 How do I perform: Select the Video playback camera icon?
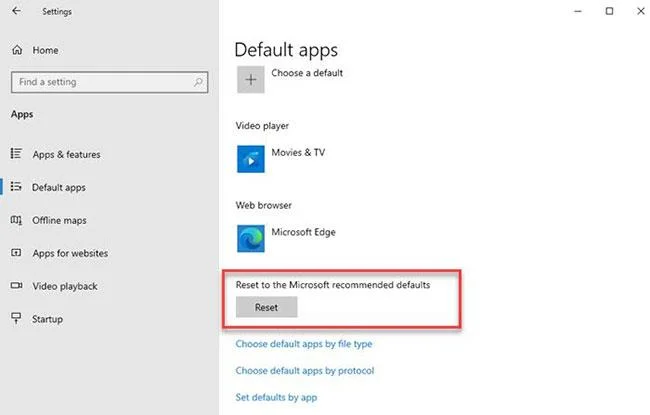tap(16, 286)
